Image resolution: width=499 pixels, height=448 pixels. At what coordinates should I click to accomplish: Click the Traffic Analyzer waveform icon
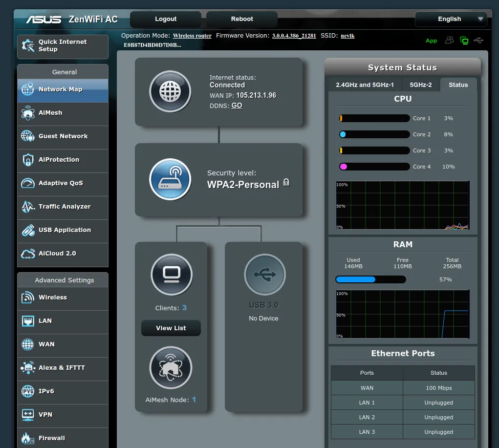coord(28,207)
